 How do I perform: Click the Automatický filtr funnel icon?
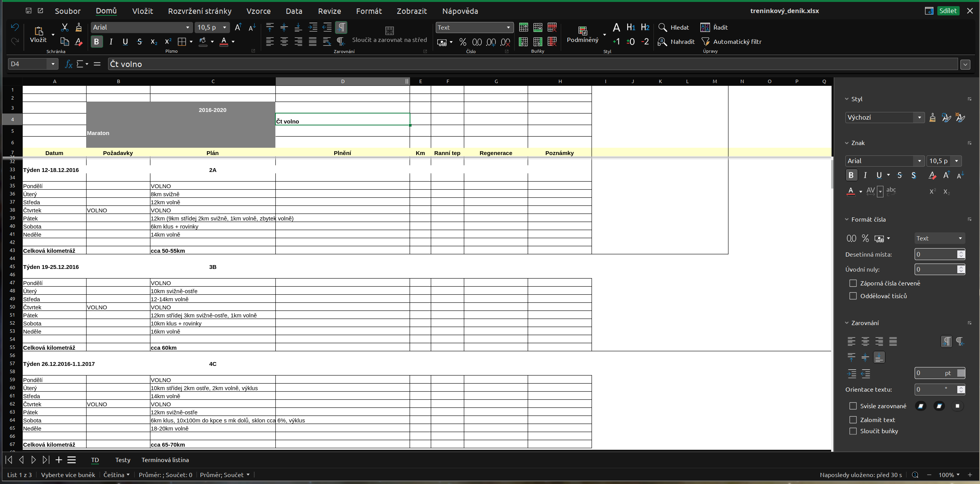tap(705, 42)
